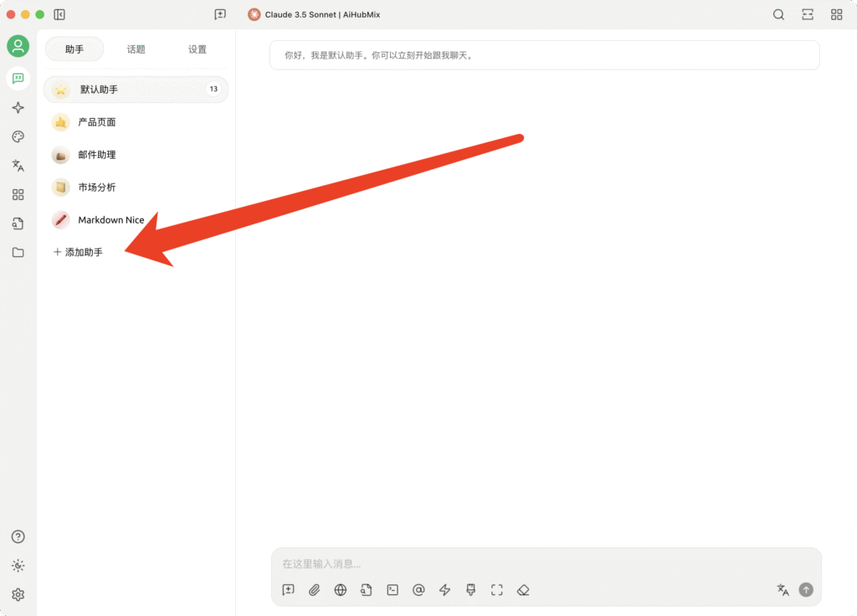Open the Files folder in the left sidebar
Image resolution: width=857 pixels, height=616 pixels.
(x=18, y=252)
